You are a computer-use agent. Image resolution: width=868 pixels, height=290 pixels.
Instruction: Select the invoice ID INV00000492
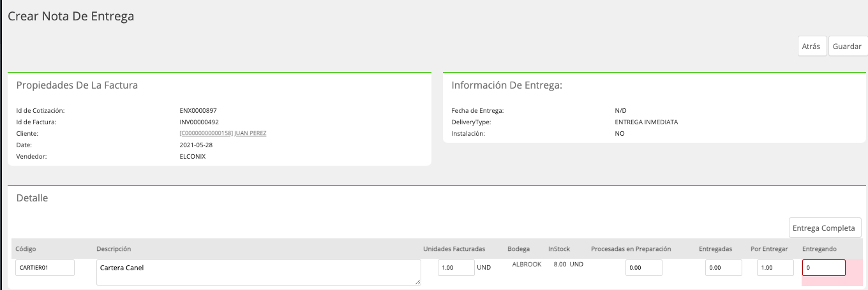199,122
